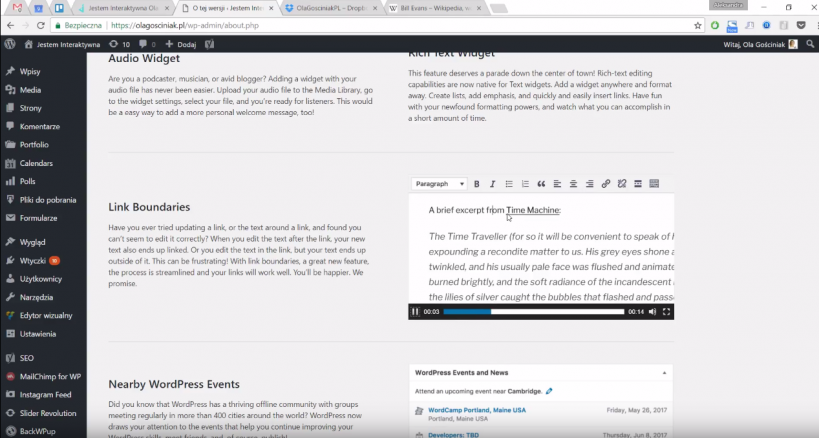The height and width of the screenshot is (438, 819).
Task: Click the bulleted list icon
Action: tap(509, 184)
